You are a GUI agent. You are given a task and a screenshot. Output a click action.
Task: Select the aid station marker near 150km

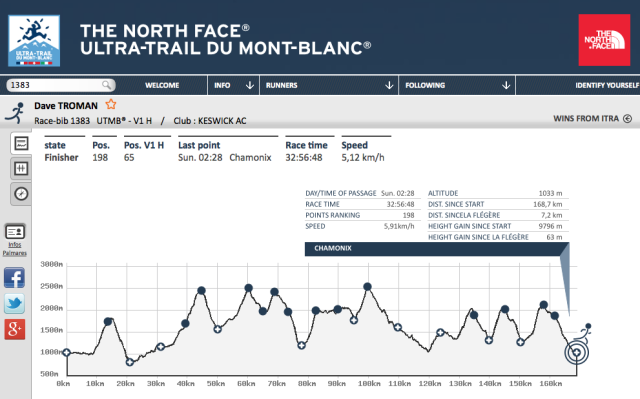click(x=520, y=342)
